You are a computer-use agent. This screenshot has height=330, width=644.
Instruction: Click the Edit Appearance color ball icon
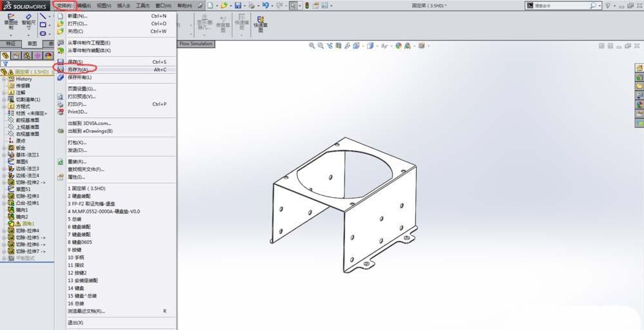399,46
